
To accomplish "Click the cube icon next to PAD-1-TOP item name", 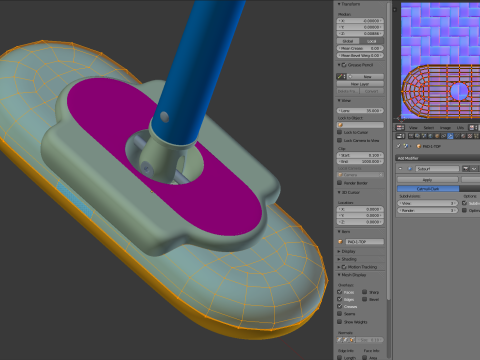I will coord(340,242).
